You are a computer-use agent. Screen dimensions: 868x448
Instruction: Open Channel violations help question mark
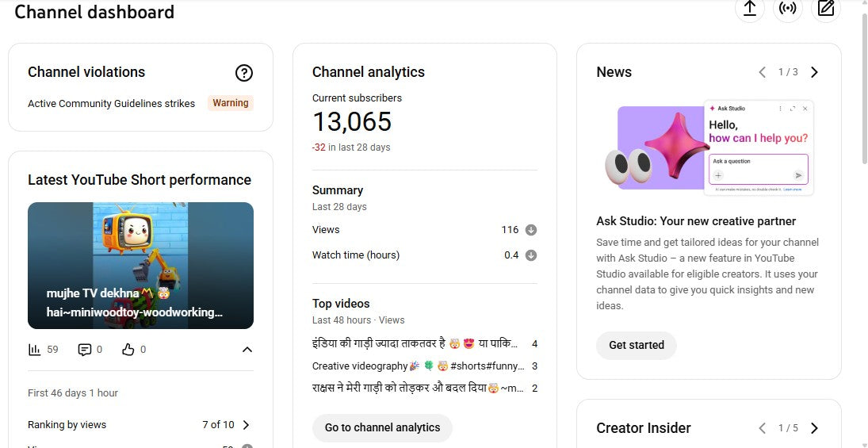coord(244,73)
